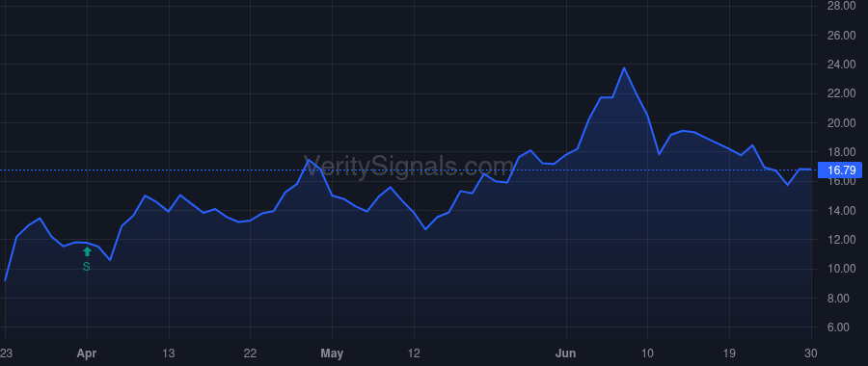Click the green S signal arrow marker
Viewport: 868px width, 366px height.
pos(87,251)
